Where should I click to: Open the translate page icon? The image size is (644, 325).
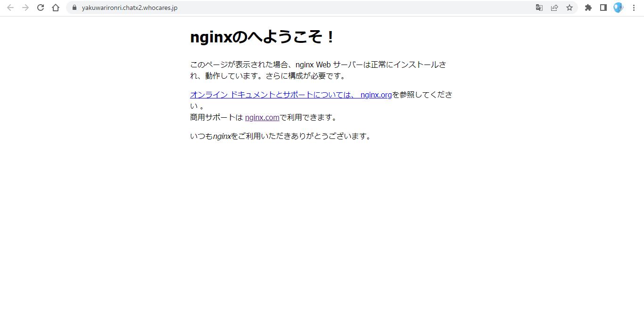[539, 8]
